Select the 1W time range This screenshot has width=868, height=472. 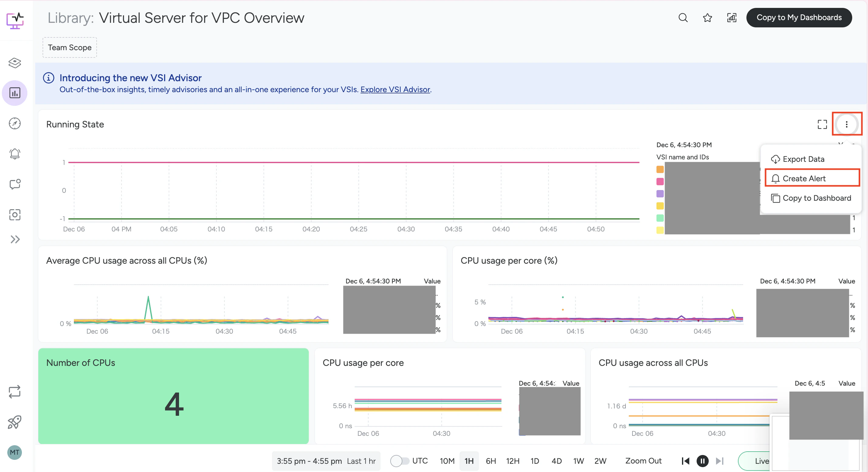579,461
